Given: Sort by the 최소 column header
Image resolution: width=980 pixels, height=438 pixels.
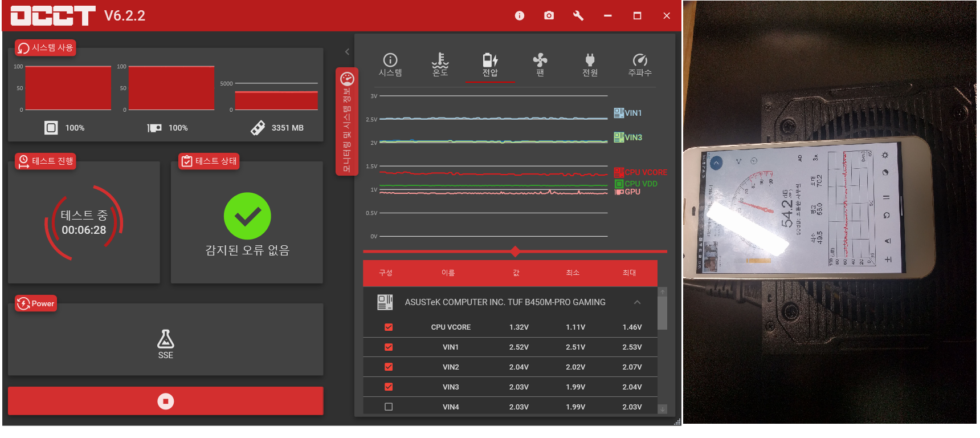Looking at the screenshot, I should 573,273.
